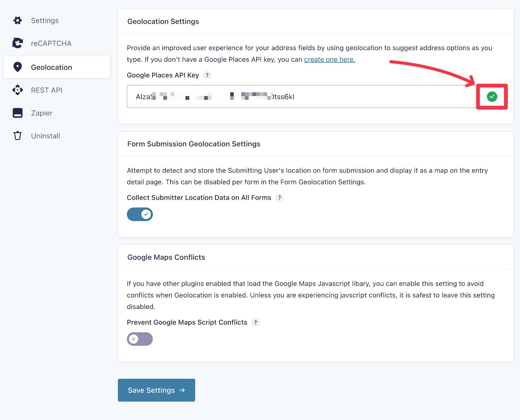Viewport: 520px width, 420px height.
Task: Follow the 'create one here' link
Action: click(x=329, y=59)
